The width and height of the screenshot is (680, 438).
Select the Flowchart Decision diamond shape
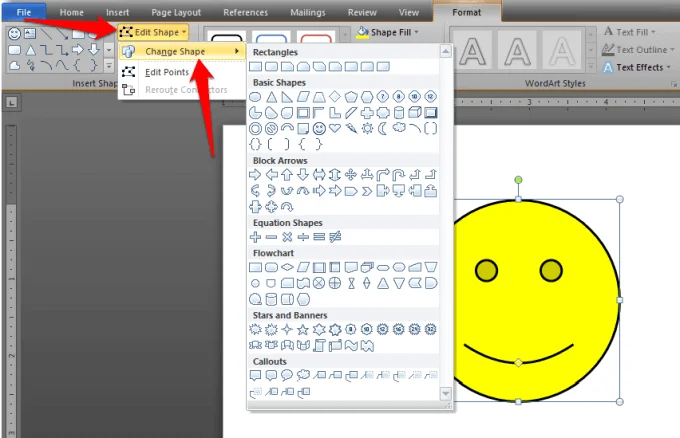(x=287, y=267)
